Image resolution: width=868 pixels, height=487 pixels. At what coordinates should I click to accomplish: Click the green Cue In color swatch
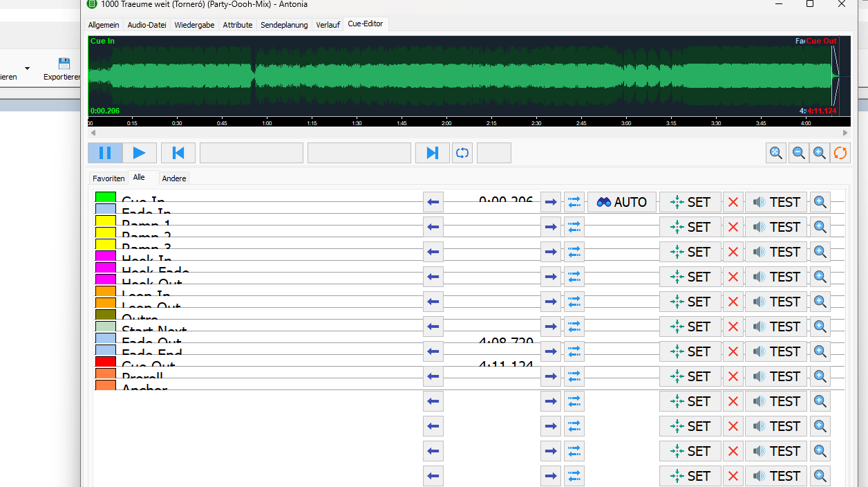pos(105,197)
